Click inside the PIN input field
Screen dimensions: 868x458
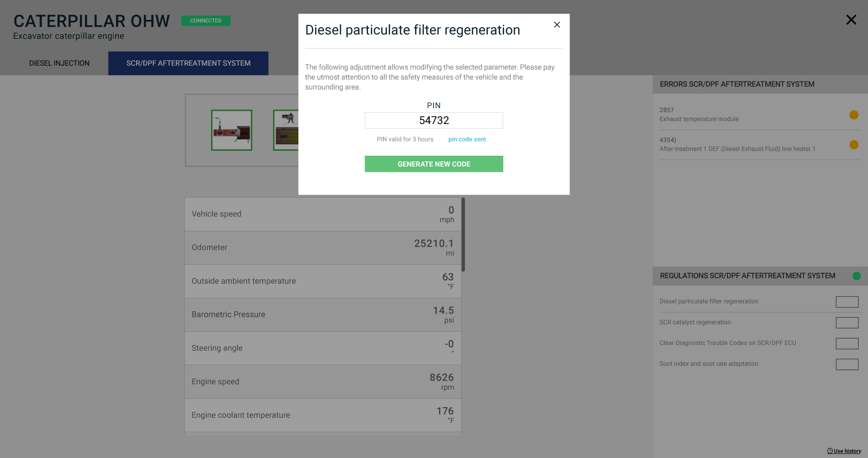[x=434, y=120]
